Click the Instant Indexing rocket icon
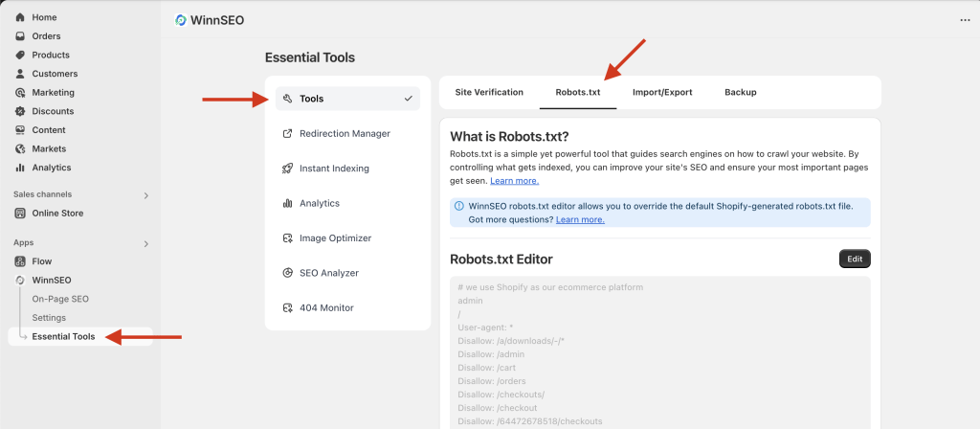Image resolution: width=980 pixels, height=429 pixels. [287, 169]
